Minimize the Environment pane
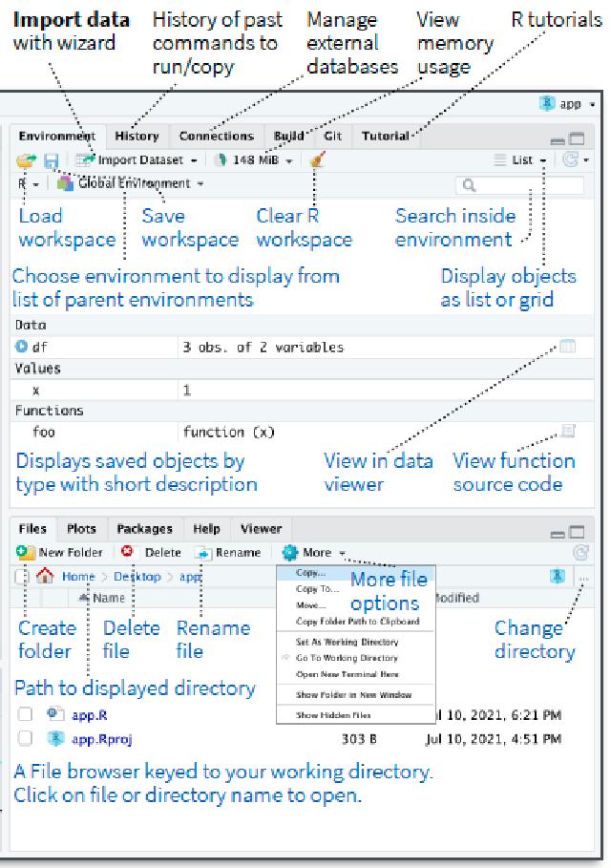 point(558,140)
